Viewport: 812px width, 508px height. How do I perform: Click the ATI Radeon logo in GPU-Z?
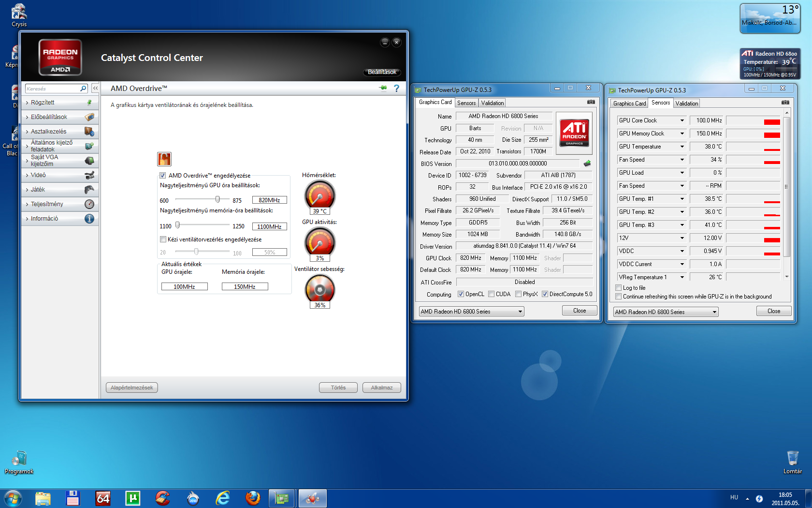tap(574, 133)
